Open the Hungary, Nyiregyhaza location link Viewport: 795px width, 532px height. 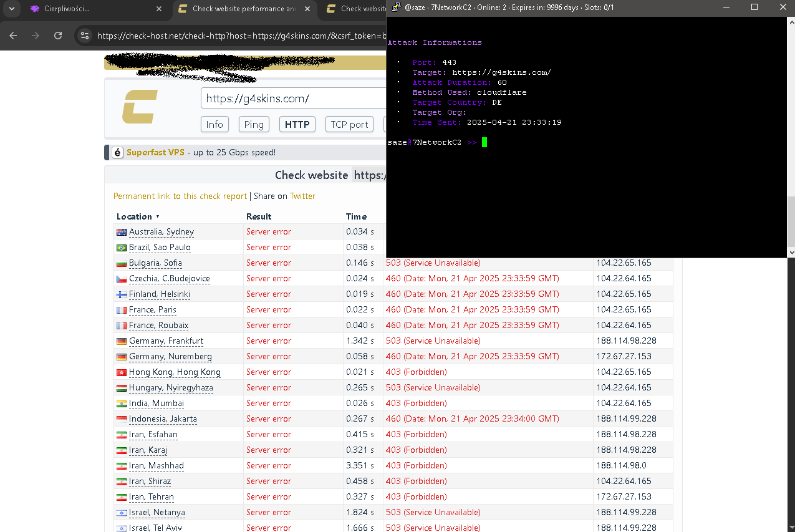(x=171, y=387)
